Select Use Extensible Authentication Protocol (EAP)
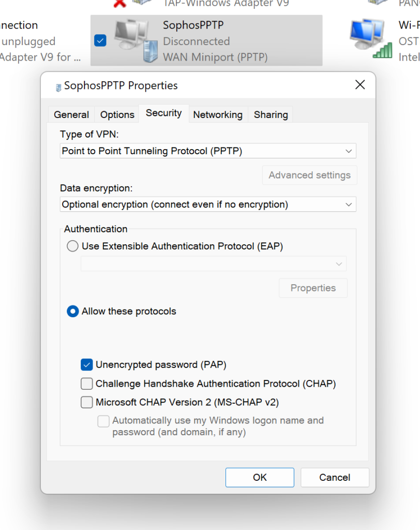 pos(72,246)
